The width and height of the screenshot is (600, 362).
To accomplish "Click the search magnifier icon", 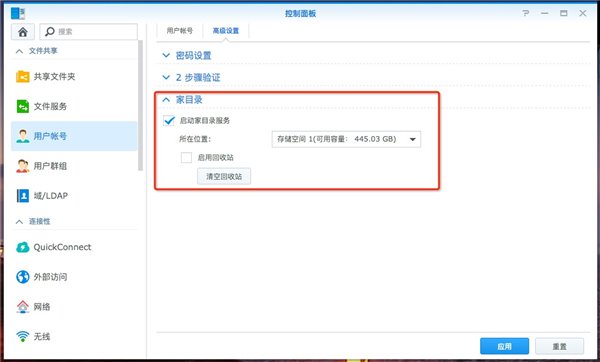I will click(x=50, y=31).
